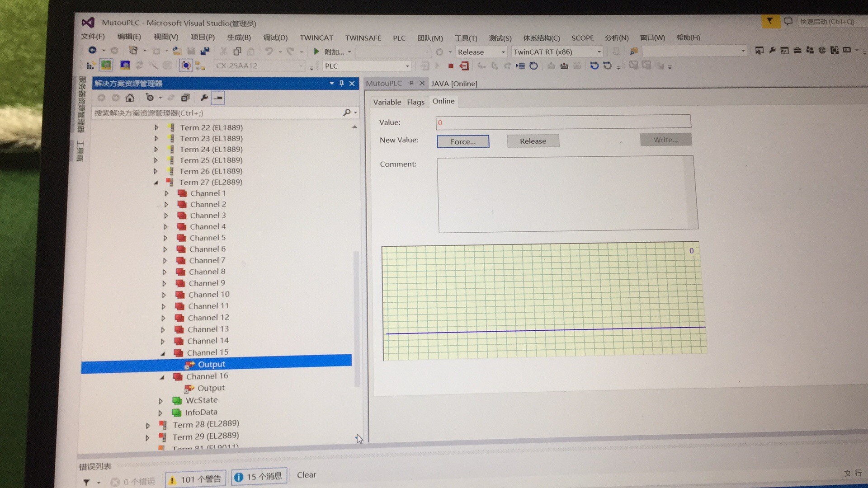This screenshot has width=868, height=488.
Task: Select the Output under Channel 16
Action: point(211,388)
